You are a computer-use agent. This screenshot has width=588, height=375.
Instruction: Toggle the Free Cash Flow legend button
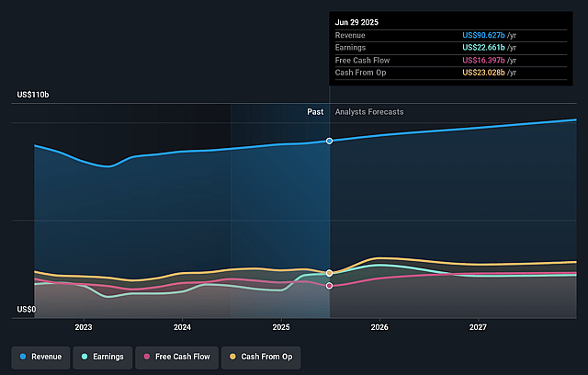point(176,357)
